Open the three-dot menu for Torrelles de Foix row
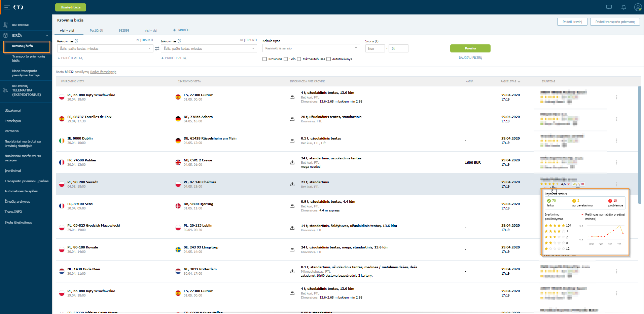644x314 pixels. (616, 119)
